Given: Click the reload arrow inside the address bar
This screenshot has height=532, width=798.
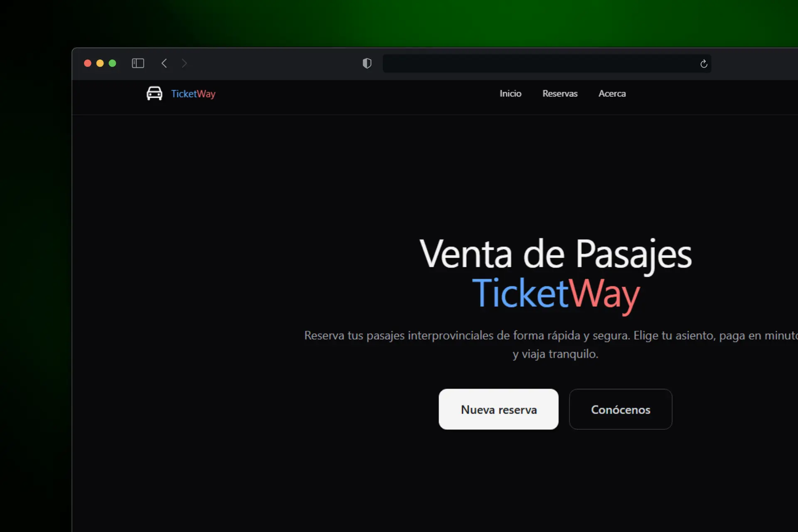Looking at the screenshot, I should (704, 63).
